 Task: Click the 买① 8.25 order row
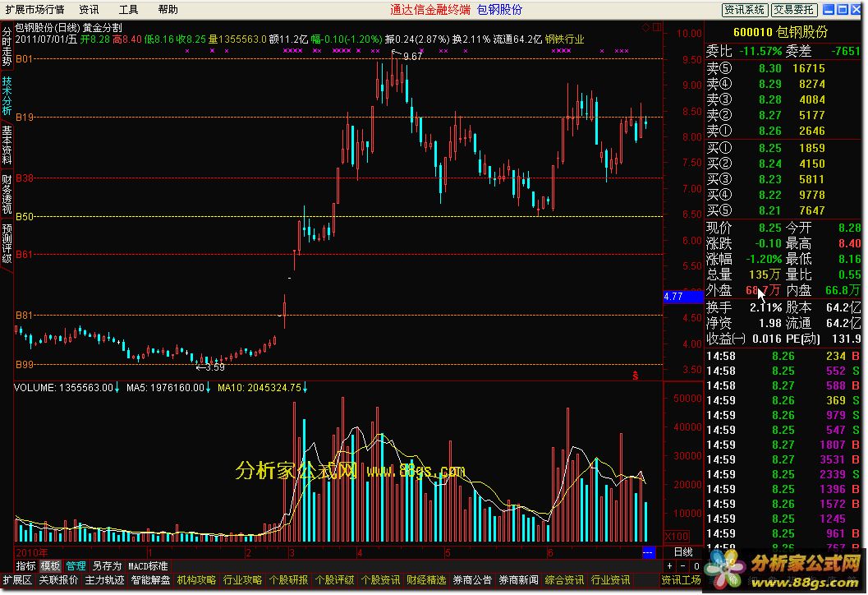point(783,148)
